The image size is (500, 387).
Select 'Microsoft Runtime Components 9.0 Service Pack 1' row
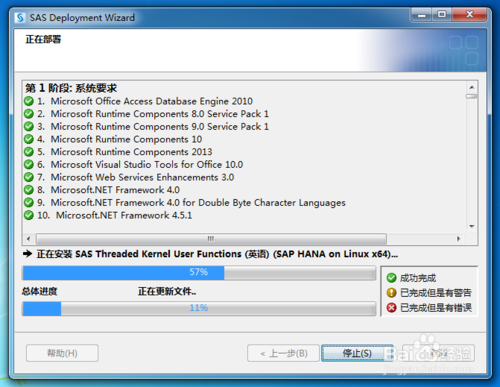coord(153,126)
